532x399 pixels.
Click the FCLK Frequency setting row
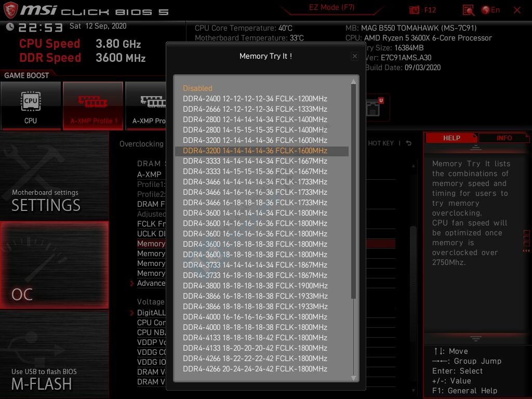(x=151, y=224)
